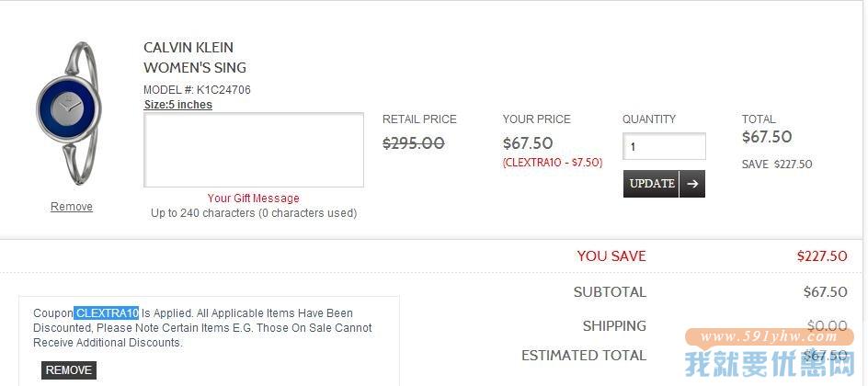Click the MODEL #: K1C24706 text

point(197,89)
